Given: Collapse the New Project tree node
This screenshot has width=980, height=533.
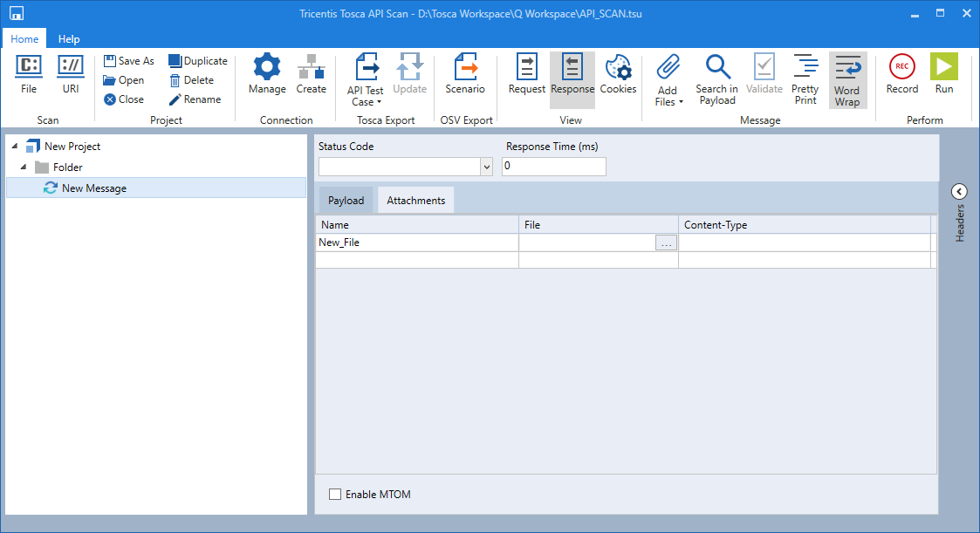Looking at the screenshot, I should 15,147.
